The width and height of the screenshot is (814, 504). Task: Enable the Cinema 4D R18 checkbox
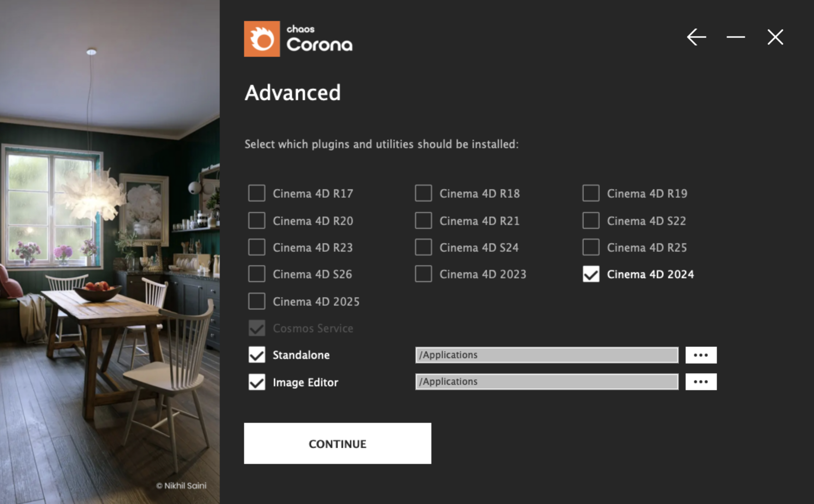[424, 193]
